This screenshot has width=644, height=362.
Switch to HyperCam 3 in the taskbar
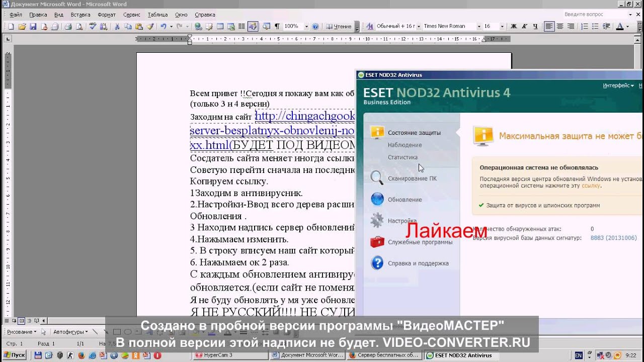[230, 355]
